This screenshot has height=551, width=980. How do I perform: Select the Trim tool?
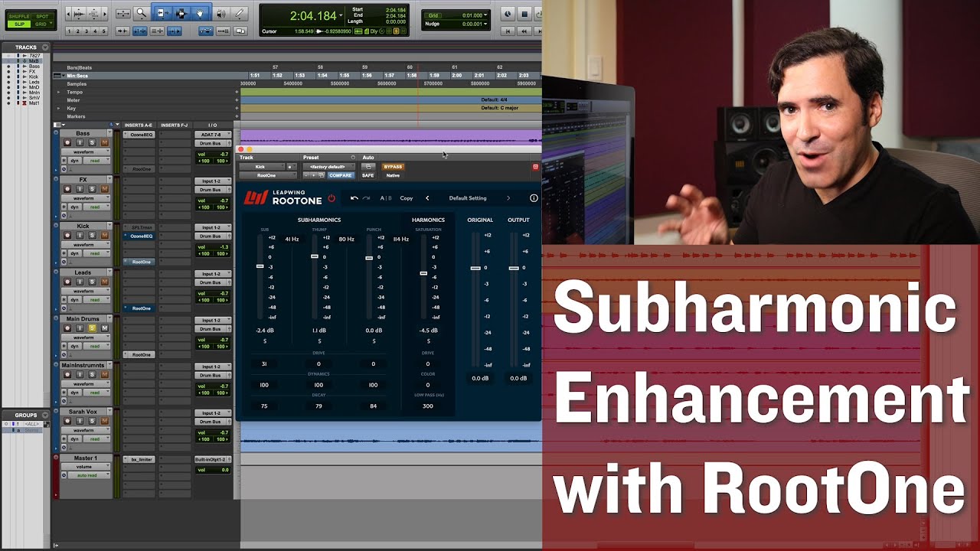click(162, 13)
